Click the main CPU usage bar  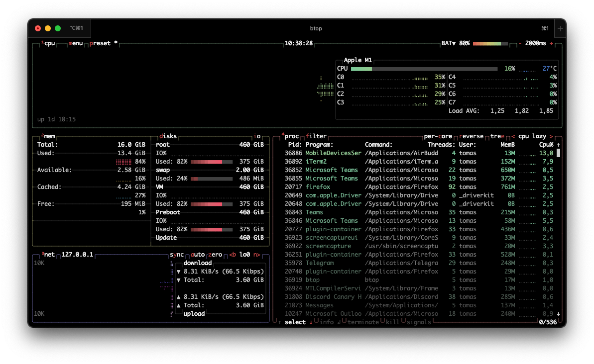point(424,69)
